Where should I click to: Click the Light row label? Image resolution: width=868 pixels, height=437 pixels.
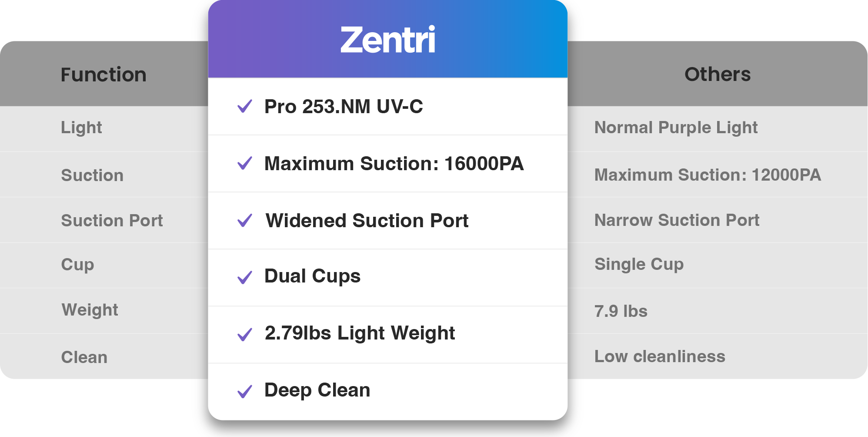pos(81,128)
